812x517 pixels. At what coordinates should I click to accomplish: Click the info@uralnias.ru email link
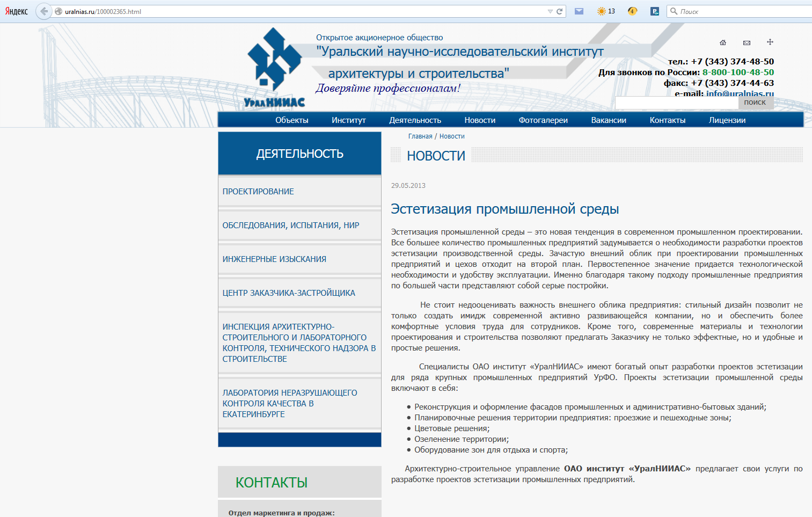point(740,94)
